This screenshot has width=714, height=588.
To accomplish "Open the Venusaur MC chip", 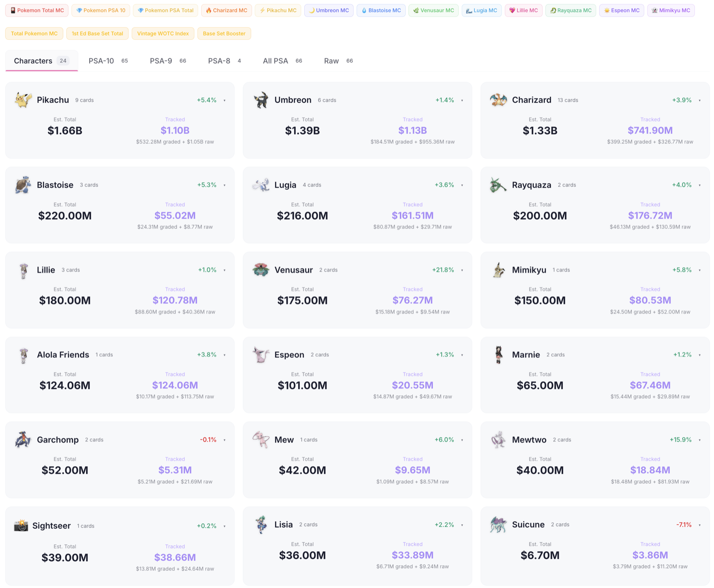I will [434, 10].
